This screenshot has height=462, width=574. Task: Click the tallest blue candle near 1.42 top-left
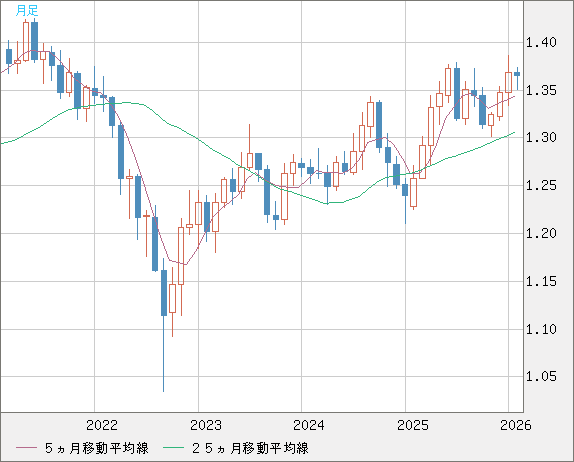click(34, 41)
